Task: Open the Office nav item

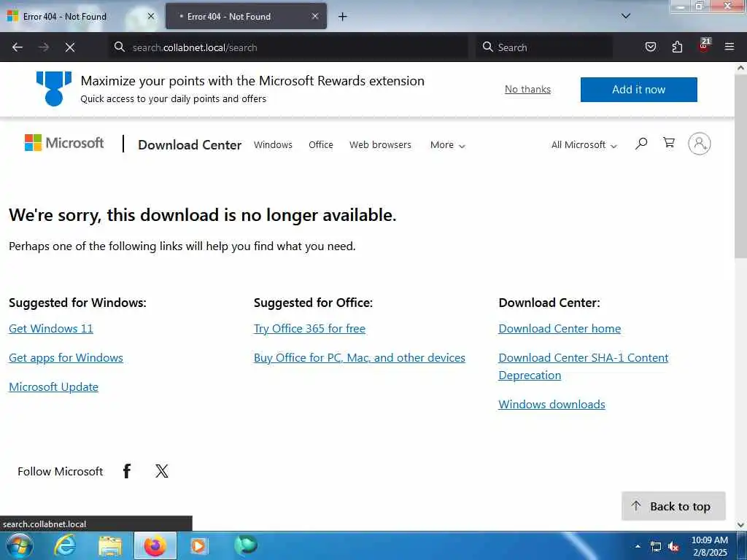Action: coord(321,145)
